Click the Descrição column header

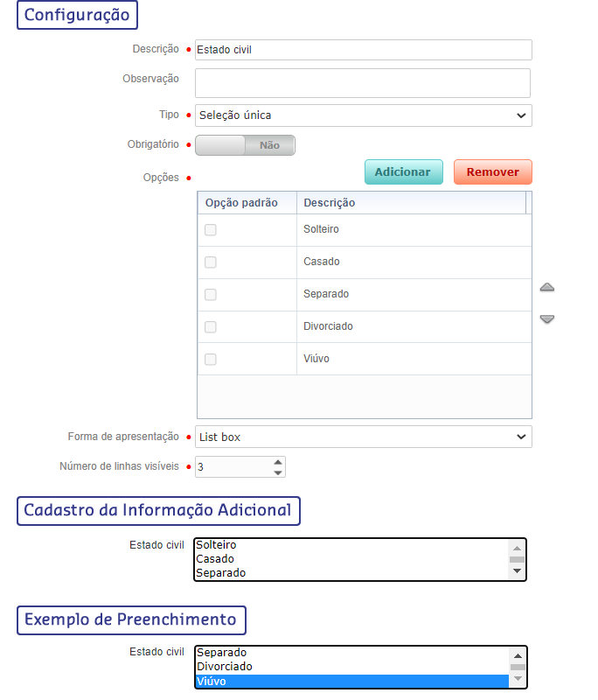click(411, 203)
